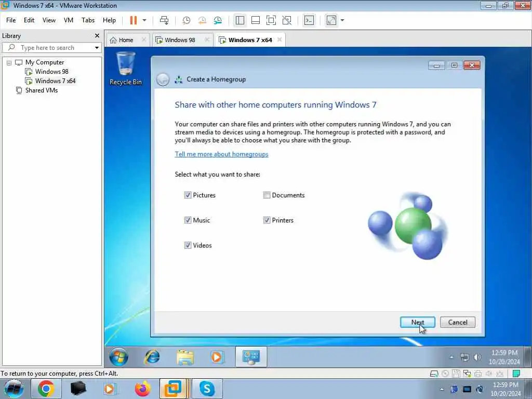Uncheck the Printers checkbox

(267, 220)
